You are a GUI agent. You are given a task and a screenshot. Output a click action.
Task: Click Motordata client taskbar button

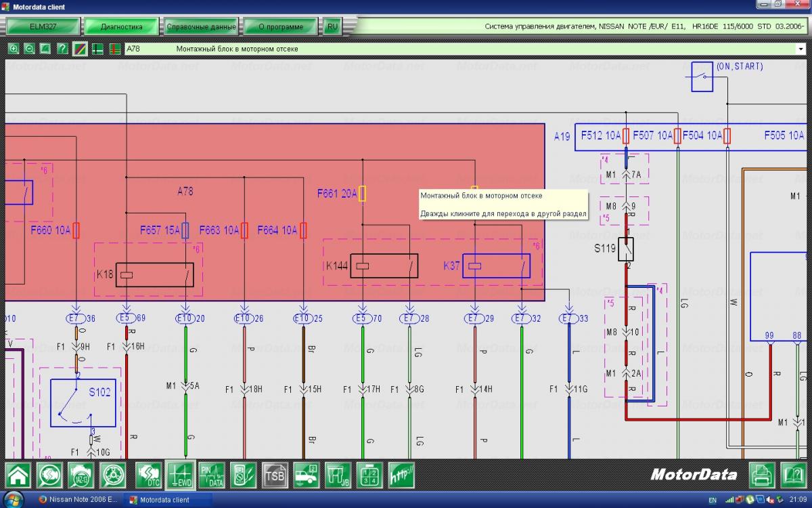tap(169, 501)
